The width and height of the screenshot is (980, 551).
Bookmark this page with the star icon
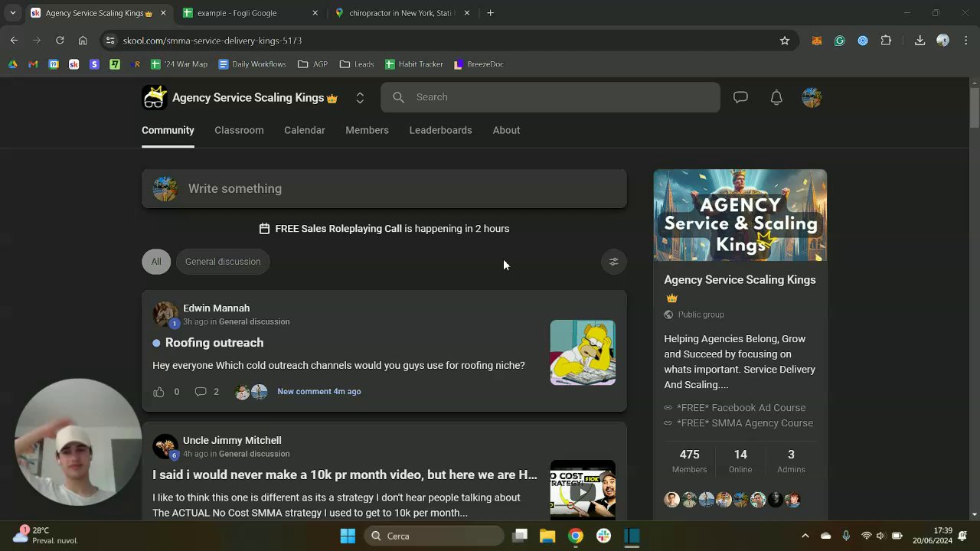(785, 41)
